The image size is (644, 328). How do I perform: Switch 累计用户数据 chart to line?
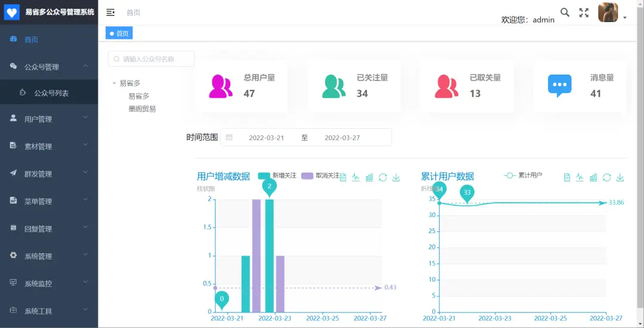click(x=580, y=177)
